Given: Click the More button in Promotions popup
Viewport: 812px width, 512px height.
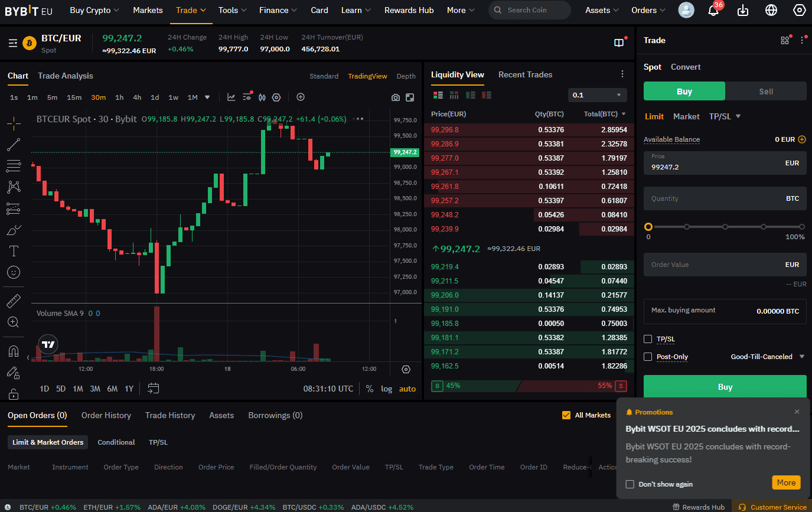Looking at the screenshot, I should coord(785,482).
